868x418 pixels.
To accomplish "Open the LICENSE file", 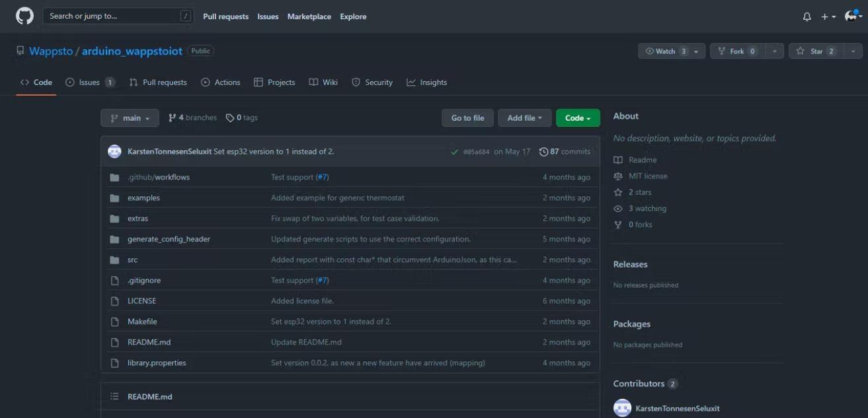I will click(x=142, y=300).
